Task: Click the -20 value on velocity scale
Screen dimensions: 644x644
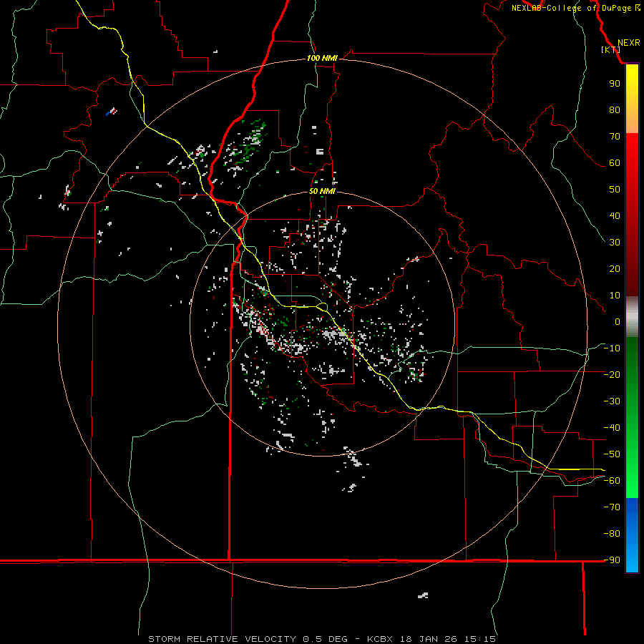Action: pyautogui.click(x=612, y=374)
